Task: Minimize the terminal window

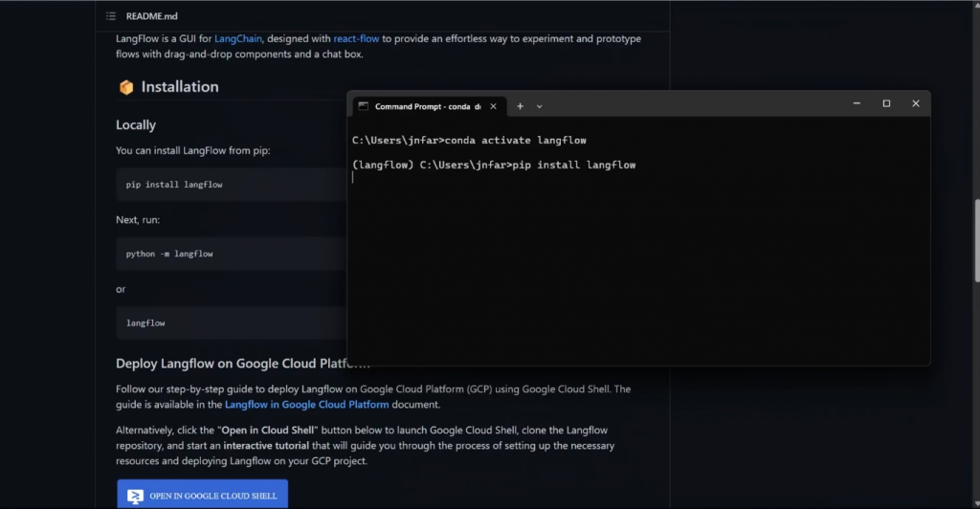Action: (x=857, y=103)
